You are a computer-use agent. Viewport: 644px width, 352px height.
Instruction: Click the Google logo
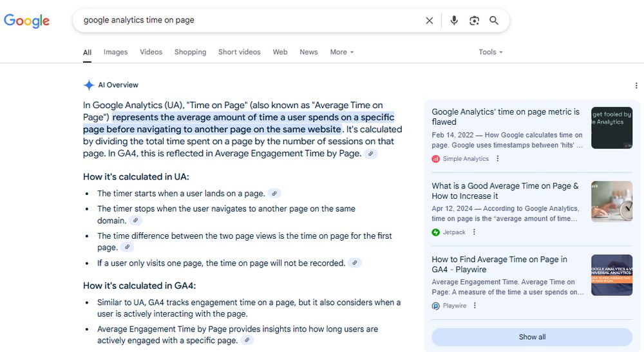coord(26,21)
